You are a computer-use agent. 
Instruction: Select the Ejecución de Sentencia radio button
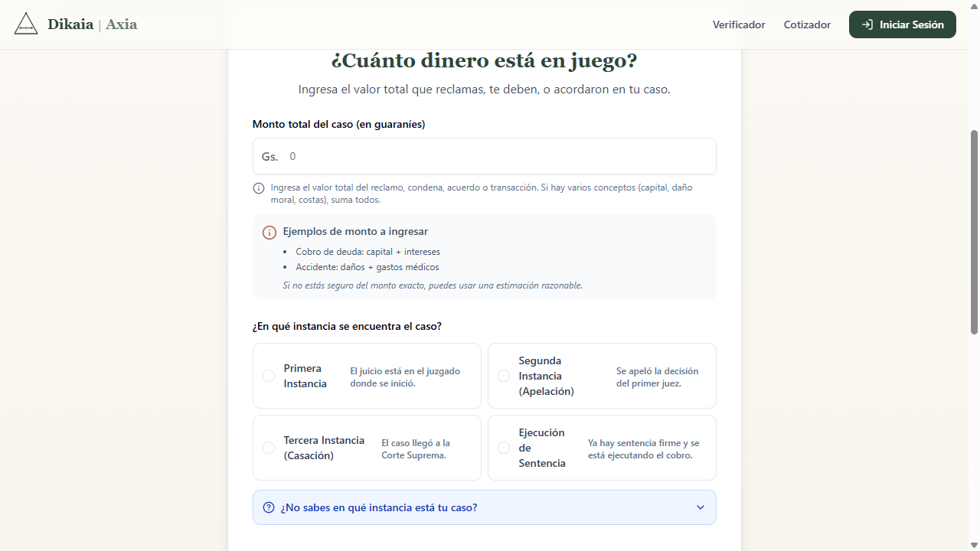504,448
